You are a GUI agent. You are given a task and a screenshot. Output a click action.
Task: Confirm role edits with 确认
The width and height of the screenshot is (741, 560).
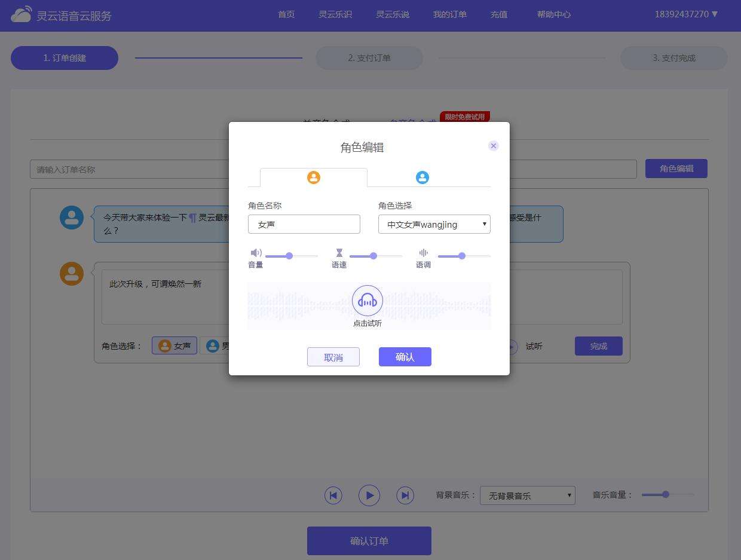point(405,357)
